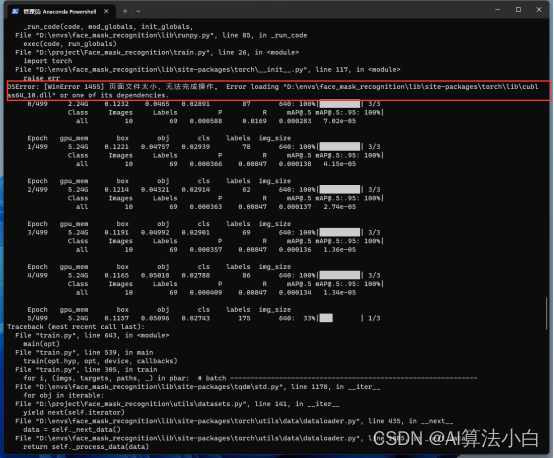Click the epoch '5/499' value

tap(37, 318)
